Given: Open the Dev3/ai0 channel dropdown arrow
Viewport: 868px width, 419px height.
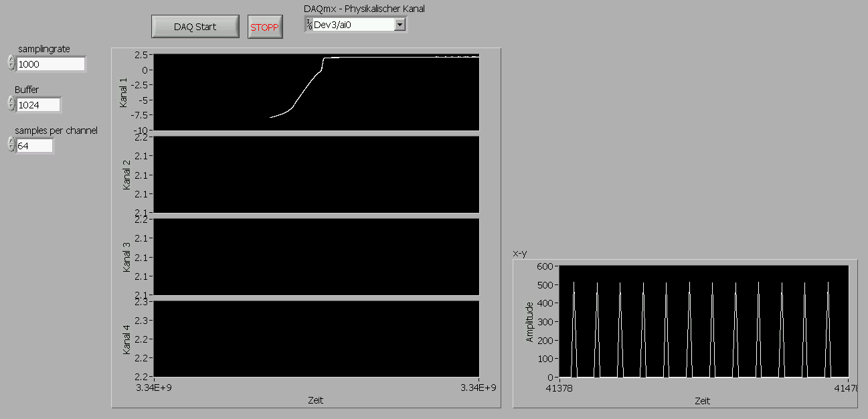Looking at the screenshot, I should coord(400,25).
